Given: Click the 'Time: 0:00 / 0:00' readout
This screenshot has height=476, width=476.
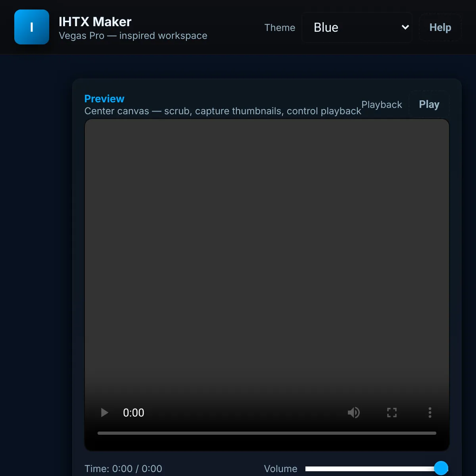Looking at the screenshot, I should 123,468.
